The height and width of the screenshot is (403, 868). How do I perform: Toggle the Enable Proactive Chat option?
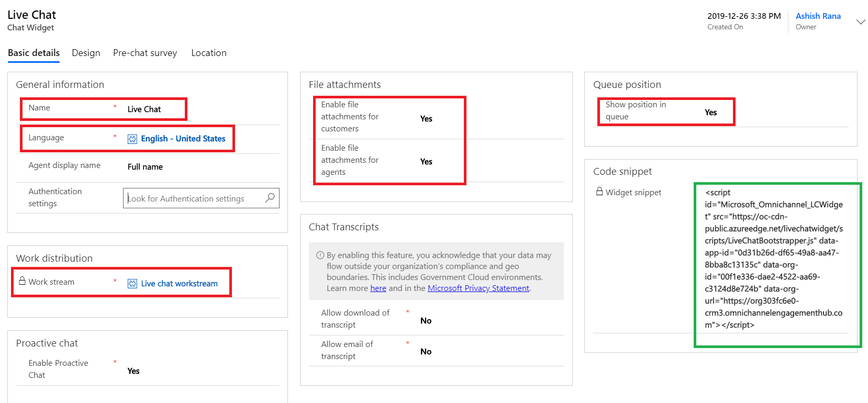coord(133,371)
